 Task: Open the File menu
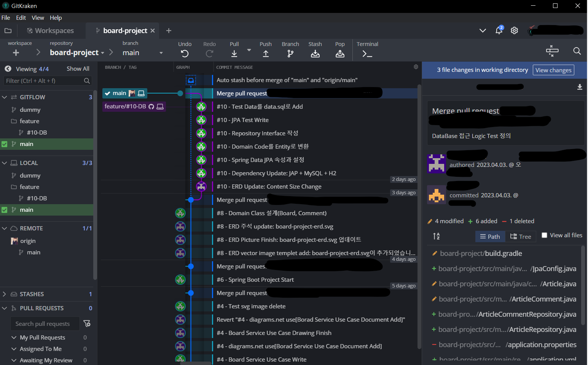(x=6, y=18)
